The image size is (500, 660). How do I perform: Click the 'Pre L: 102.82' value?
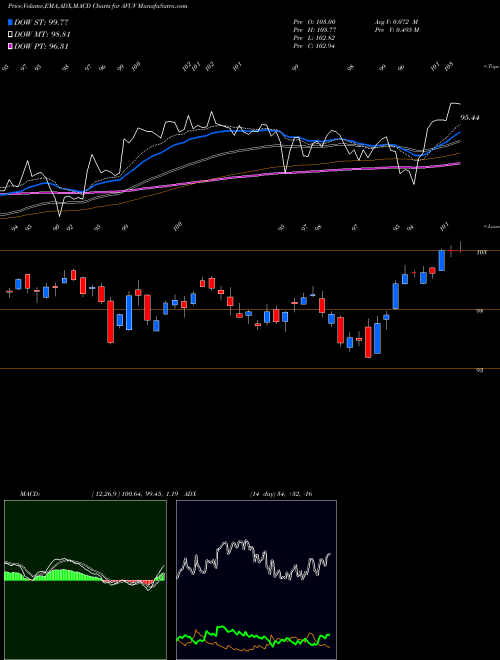[x=314, y=38]
